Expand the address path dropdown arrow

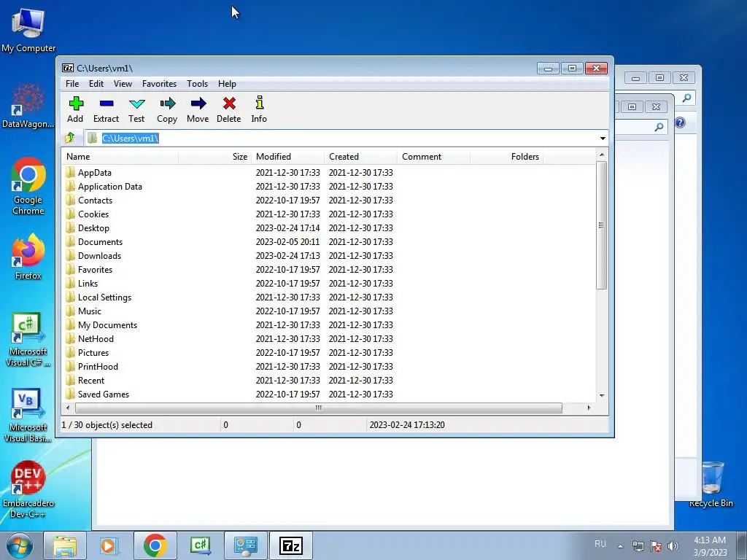click(x=603, y=139)
